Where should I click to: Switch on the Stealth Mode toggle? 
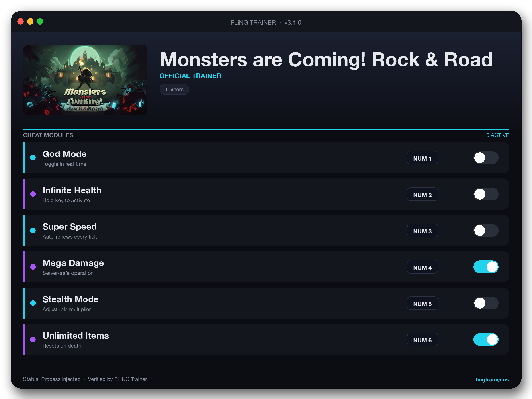coord(486,303)
